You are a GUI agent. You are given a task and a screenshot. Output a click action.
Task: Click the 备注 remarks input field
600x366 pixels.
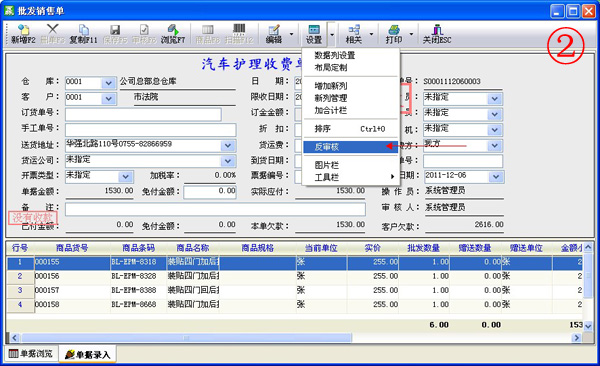pyautogui.click(x=215, y=209)
